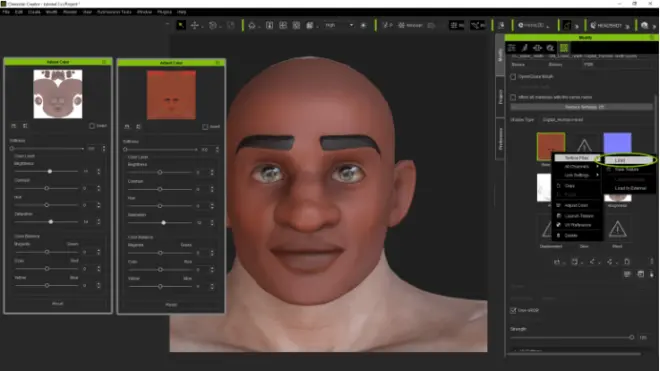
Task: Expand the All Channels submenu
Action: 578,166
